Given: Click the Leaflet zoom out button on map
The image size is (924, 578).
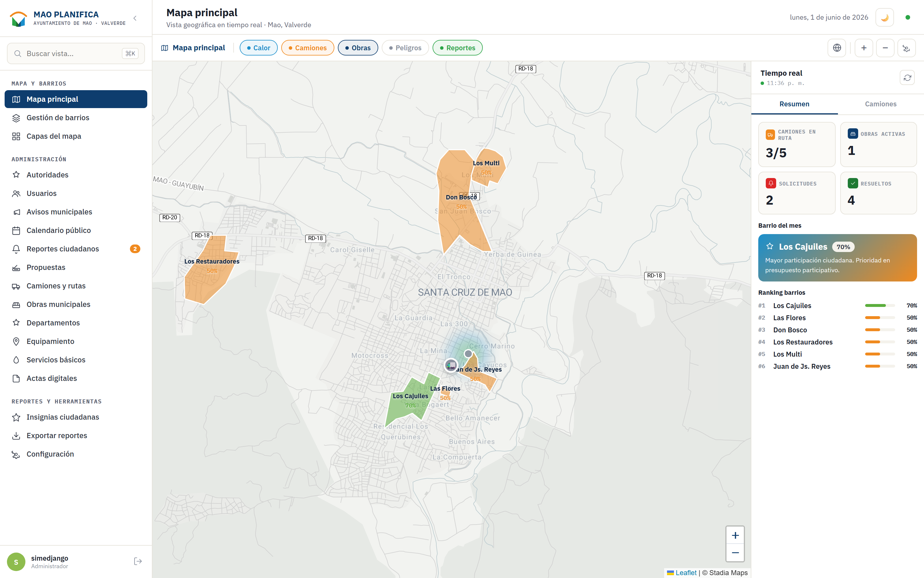Looking at the screenshot, I should click(x=735, y=553).
